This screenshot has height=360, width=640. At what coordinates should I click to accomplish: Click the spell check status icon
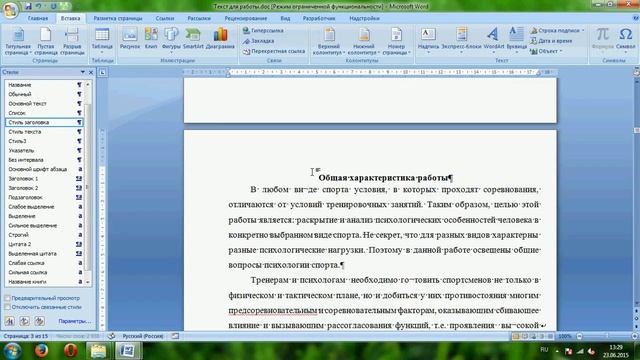click(111, 336)
